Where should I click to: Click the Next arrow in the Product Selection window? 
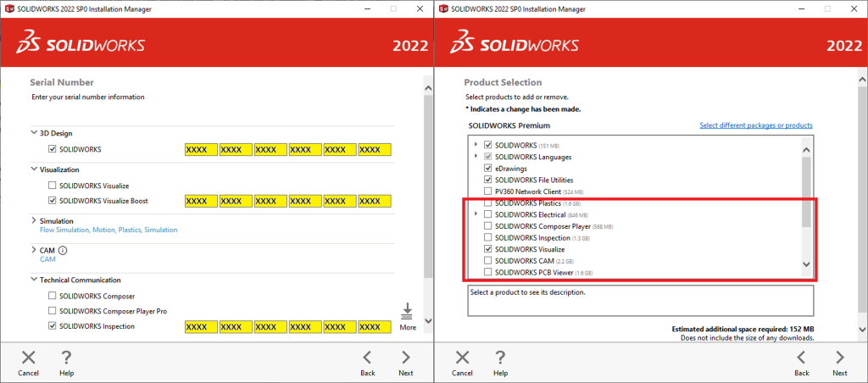pyautogui.click(x=839, y=358)
